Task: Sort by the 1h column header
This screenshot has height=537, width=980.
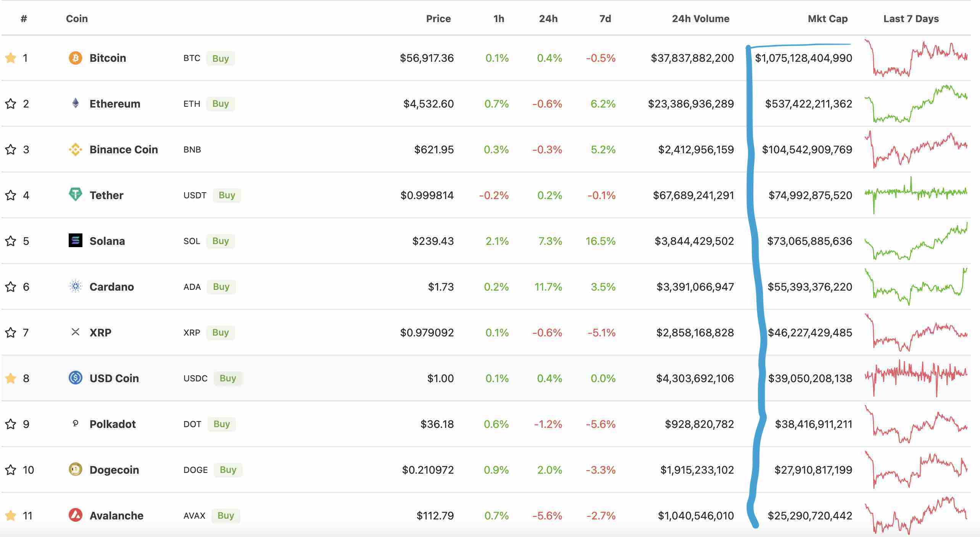Action: point(498,19)
